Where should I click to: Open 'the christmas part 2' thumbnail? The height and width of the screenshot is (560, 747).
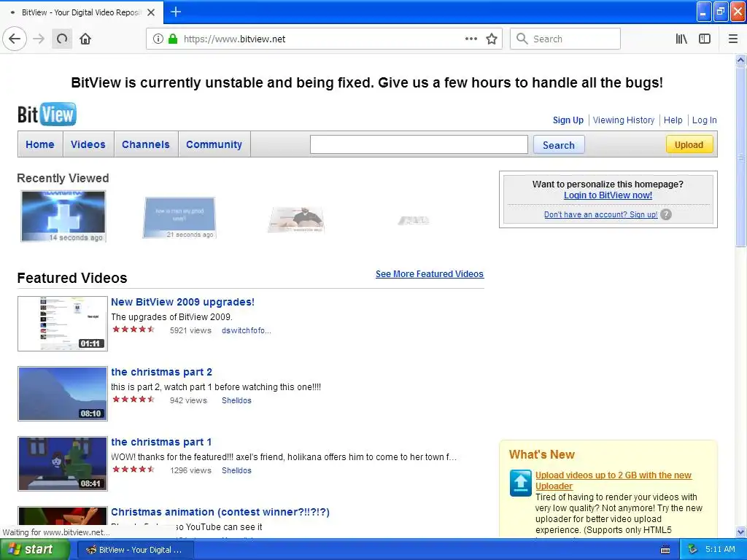point(63,394)
